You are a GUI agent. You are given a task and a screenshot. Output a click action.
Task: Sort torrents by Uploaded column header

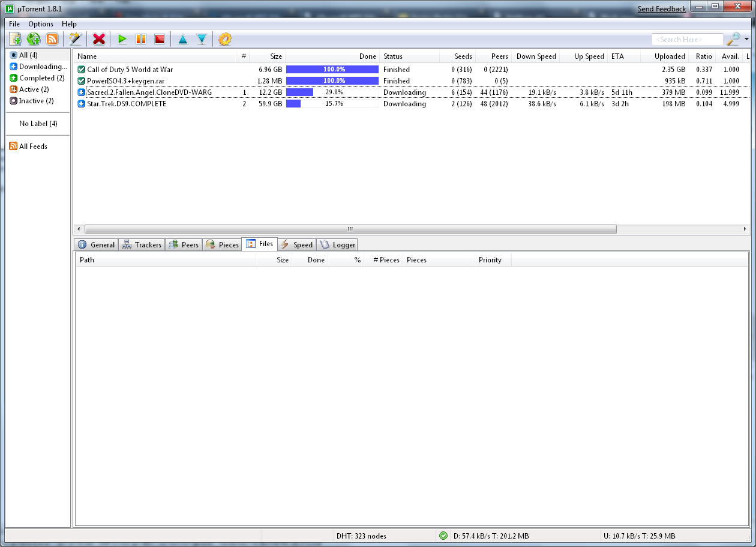(664, 56)
